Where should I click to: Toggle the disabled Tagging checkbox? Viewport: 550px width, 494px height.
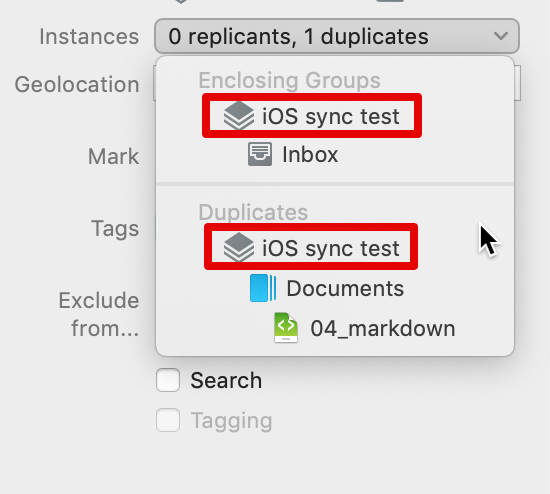(x=168, y=420)
